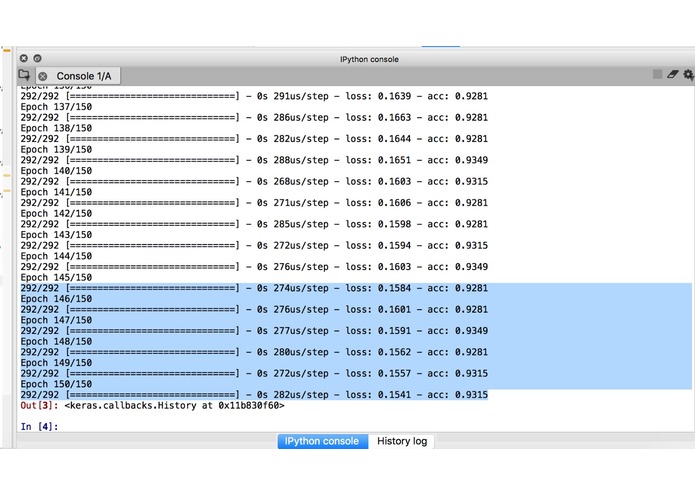Click the In [4]: input prompt

[x=39, y=427]
